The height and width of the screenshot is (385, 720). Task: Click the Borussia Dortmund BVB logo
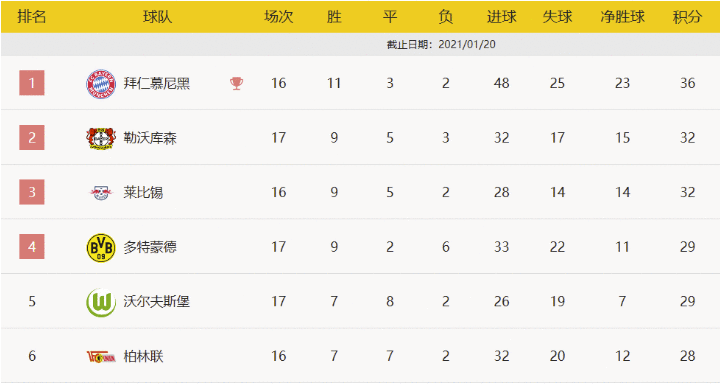101,247
